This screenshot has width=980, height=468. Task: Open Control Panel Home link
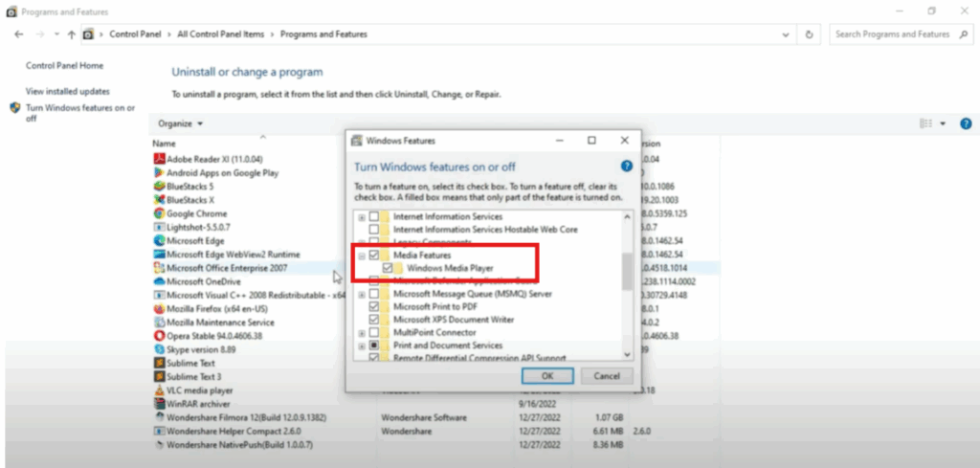click(64, 66)
